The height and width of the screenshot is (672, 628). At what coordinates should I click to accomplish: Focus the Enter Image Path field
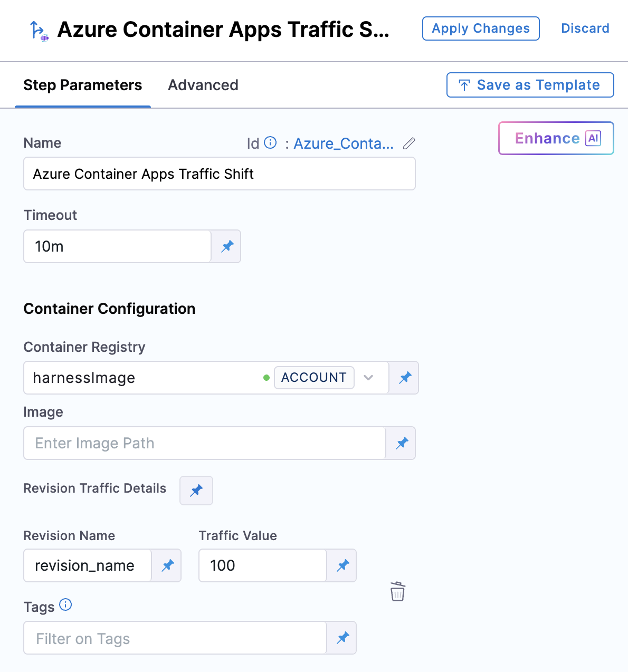pyautogui.click(x=205, y=443)
